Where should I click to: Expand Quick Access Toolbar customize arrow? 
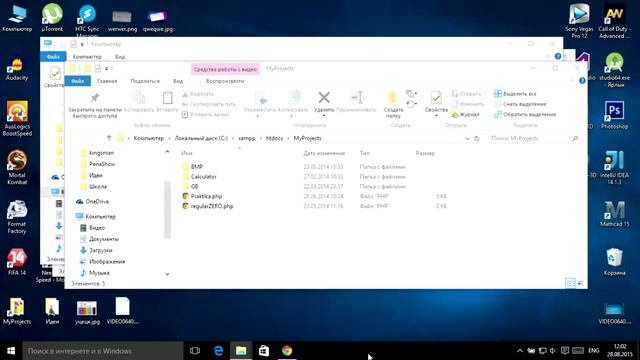107,69
